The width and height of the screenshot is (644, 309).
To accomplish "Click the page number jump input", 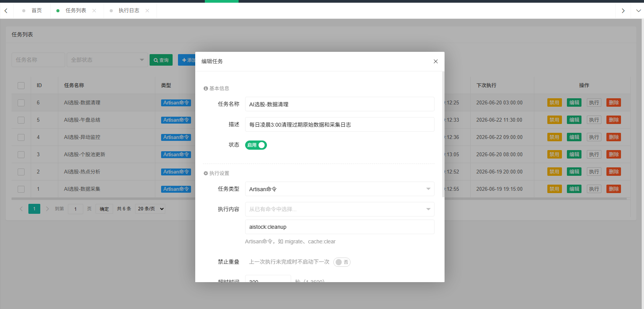I will pos(76,209).
